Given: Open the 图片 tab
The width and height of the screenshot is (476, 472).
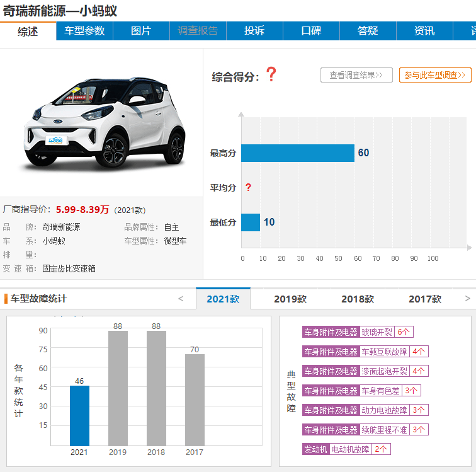Looking at the screenshot, I should [x=141, y=31].
